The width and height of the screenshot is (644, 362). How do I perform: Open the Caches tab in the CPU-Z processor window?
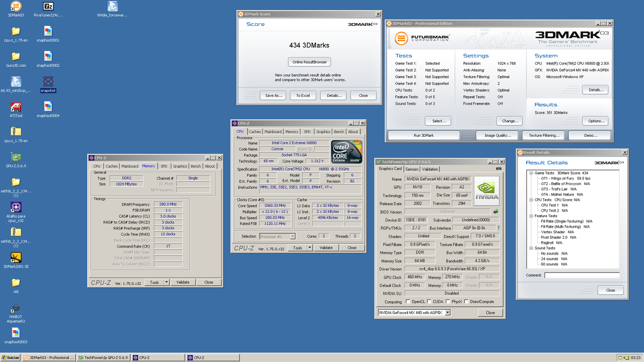click(255, 132)
